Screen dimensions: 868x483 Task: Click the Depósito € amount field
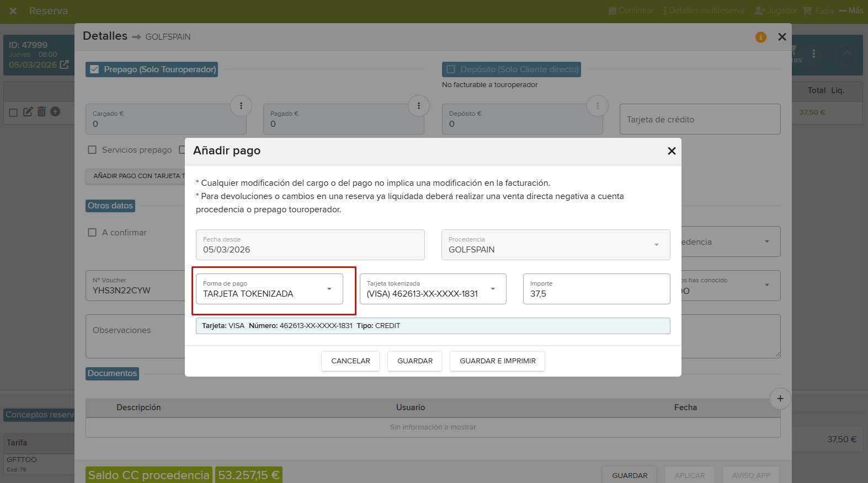(522, 119)
